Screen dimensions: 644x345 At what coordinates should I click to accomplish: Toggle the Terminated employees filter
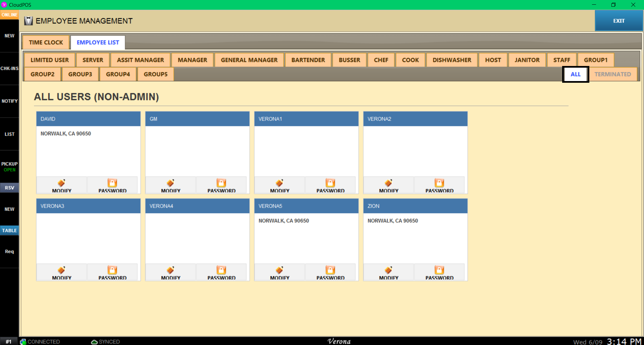[612, 74]
